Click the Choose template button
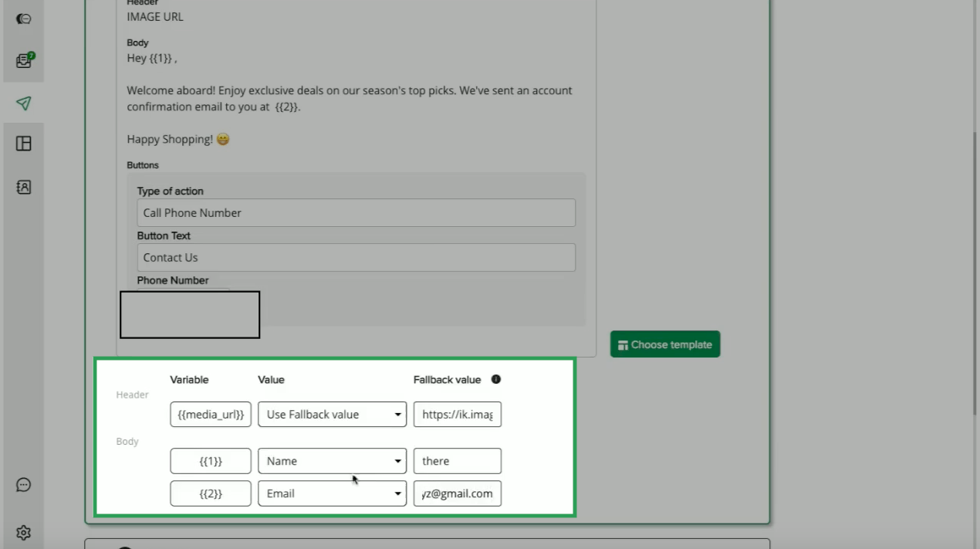 coord(664,344)
